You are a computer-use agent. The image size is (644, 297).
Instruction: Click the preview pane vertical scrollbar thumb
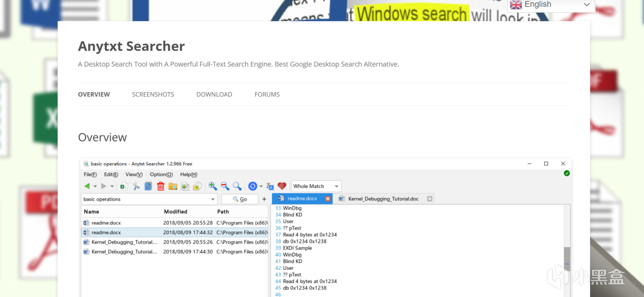click(567, 259)
